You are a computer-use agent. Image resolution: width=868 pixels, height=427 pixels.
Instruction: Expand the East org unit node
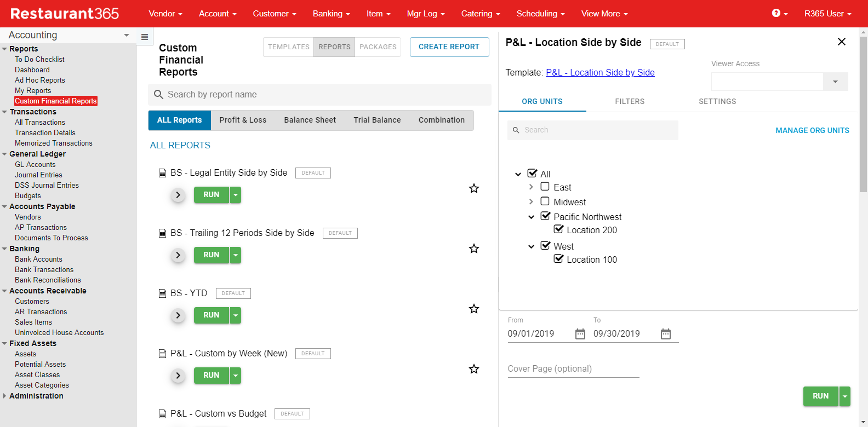pos(531,187)
